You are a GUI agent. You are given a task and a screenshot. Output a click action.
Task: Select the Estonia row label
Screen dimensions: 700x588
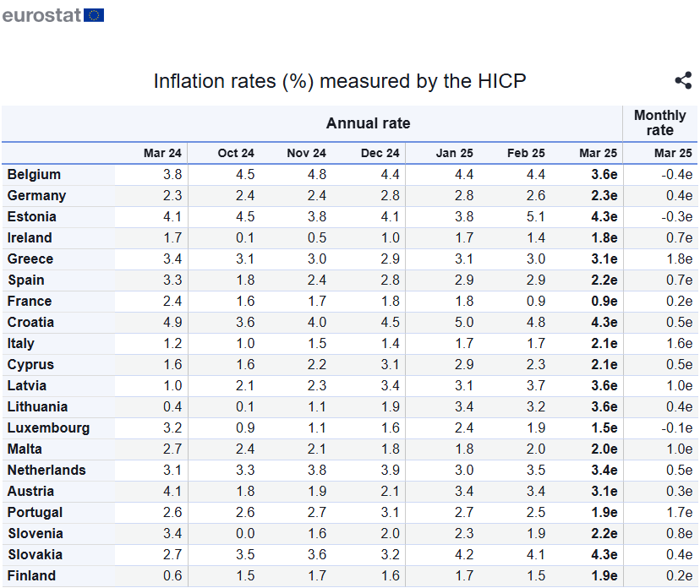[32, 217]
